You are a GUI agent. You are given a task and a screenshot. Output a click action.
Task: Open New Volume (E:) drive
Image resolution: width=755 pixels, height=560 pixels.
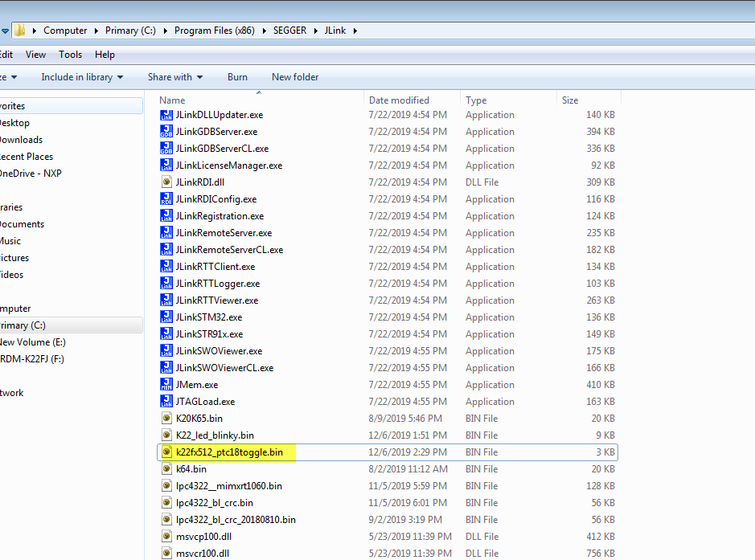tap(33, 342)
